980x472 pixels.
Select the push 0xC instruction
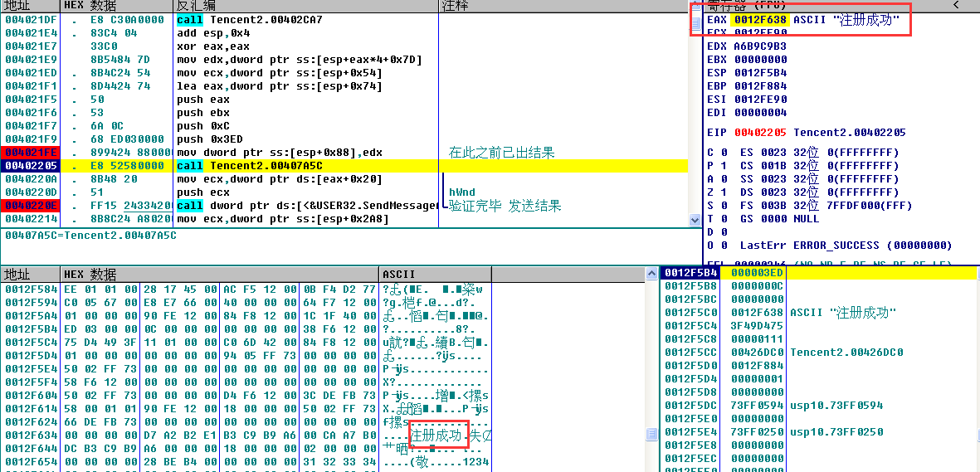(x=206, y=125)
